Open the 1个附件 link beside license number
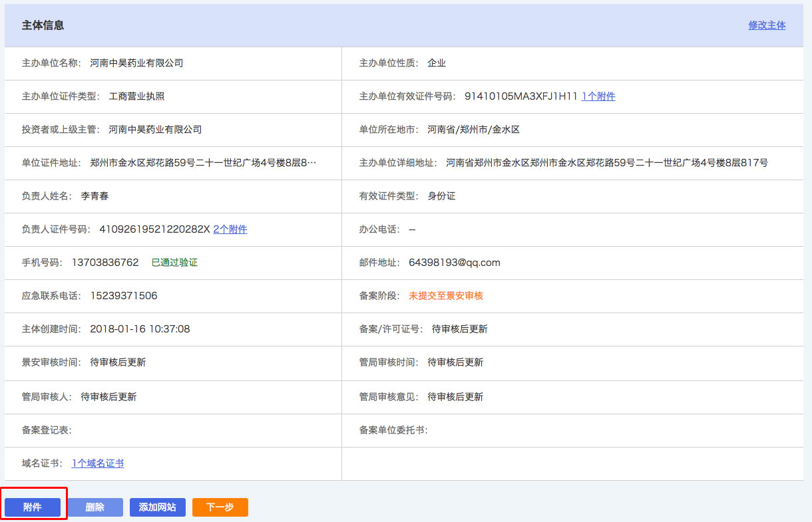 coord(598,96)
